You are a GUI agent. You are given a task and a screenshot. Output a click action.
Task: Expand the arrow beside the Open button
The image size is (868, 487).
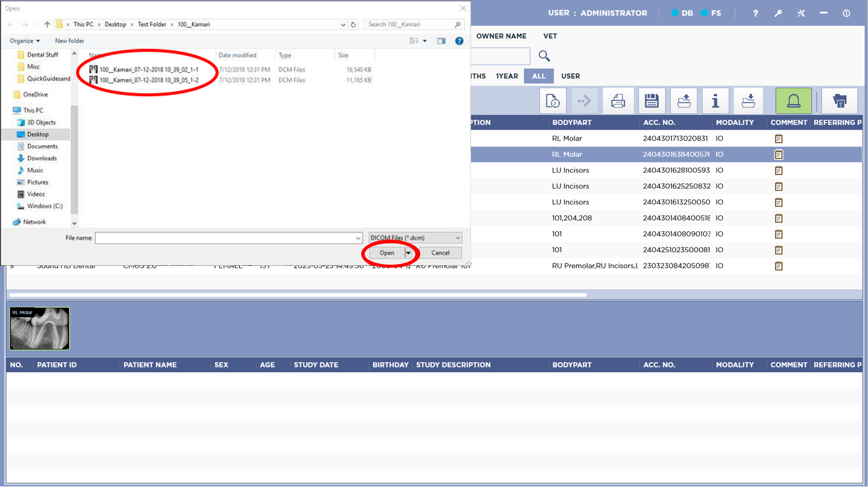[x=408, y=253]
